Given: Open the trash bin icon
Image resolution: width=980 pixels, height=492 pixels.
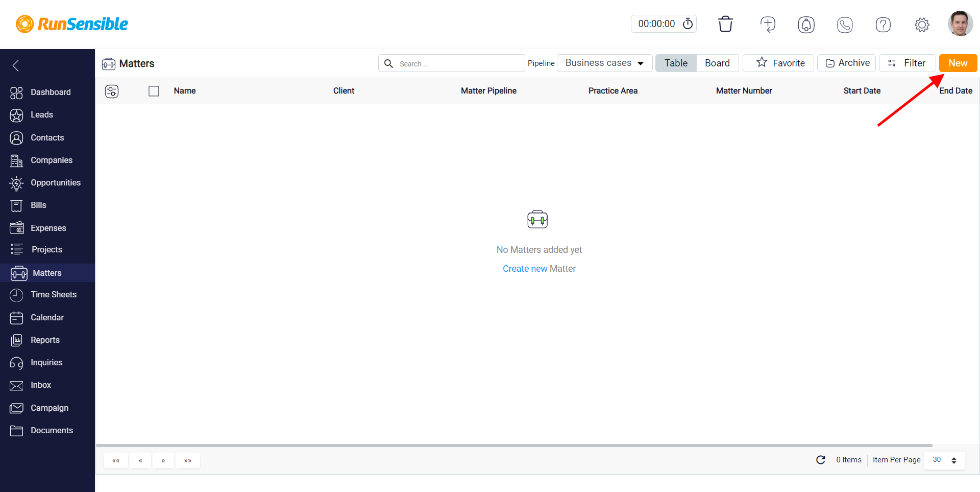Looking at the screenshot, I should [725, 24].
